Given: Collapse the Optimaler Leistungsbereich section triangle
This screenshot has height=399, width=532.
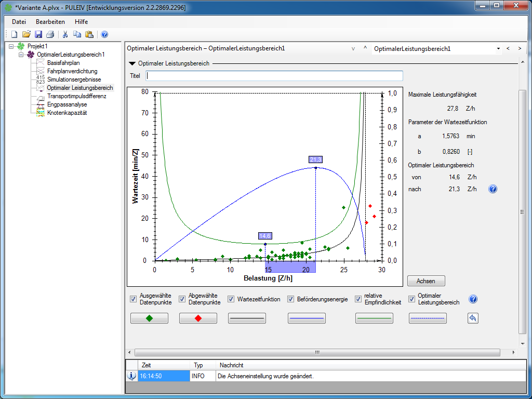Looking at the screenshot, I should point(132,63).
